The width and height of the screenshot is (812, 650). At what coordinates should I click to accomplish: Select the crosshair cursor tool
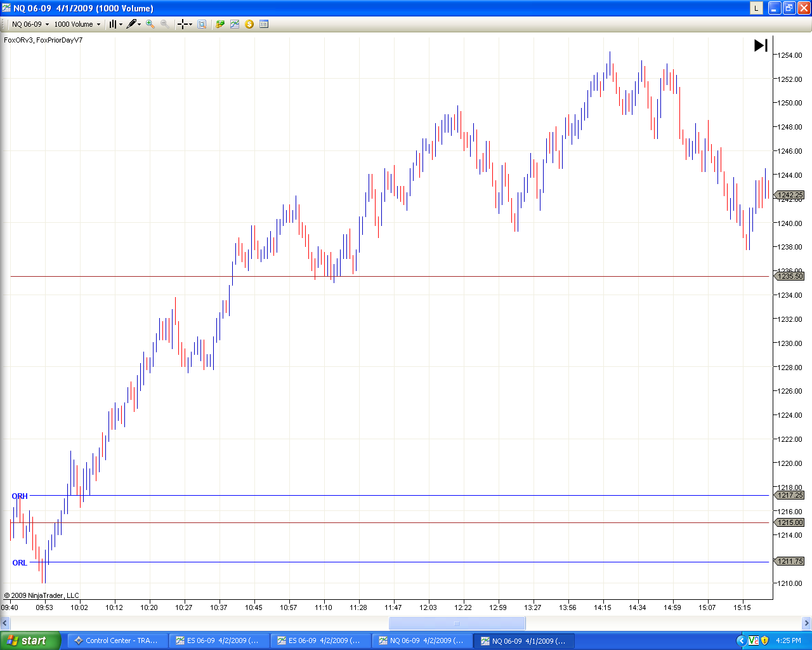click(183, 24)
